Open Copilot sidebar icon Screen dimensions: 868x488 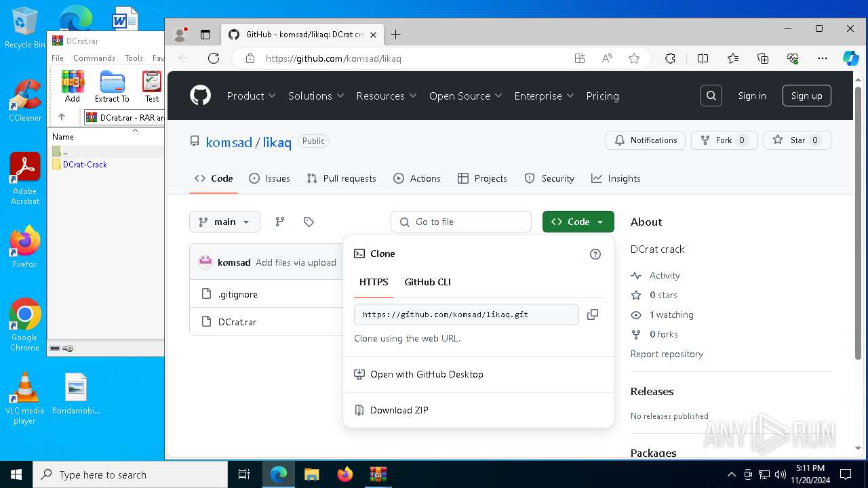click(x=851, y=58)
